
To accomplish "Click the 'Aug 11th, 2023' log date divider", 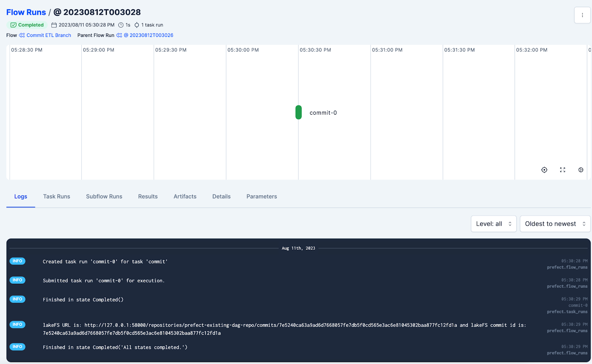I will [298, 248].
